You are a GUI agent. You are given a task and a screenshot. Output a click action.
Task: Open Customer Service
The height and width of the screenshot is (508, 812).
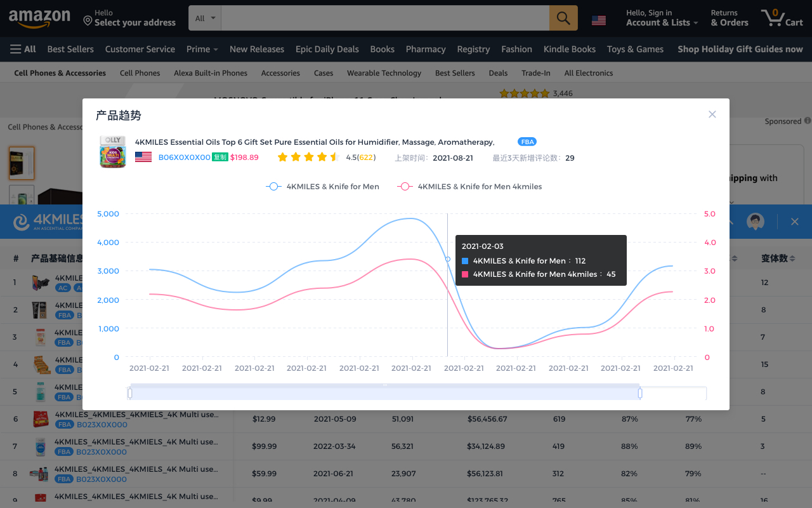pyautogui.click(x=140, y=49)
